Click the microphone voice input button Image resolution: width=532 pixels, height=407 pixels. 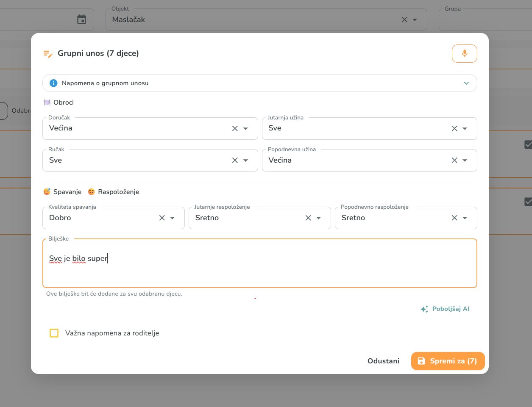(464, 53)
